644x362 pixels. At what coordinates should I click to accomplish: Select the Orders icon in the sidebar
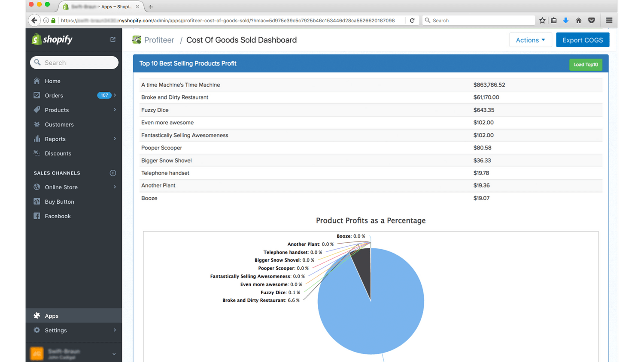tap(38, 95)
